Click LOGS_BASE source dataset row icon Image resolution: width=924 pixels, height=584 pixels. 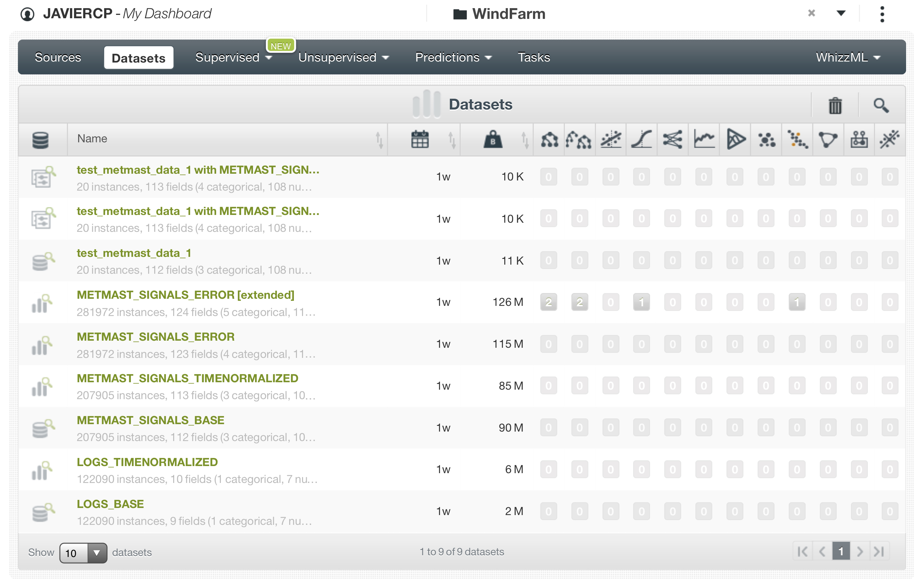pos(42,512)
